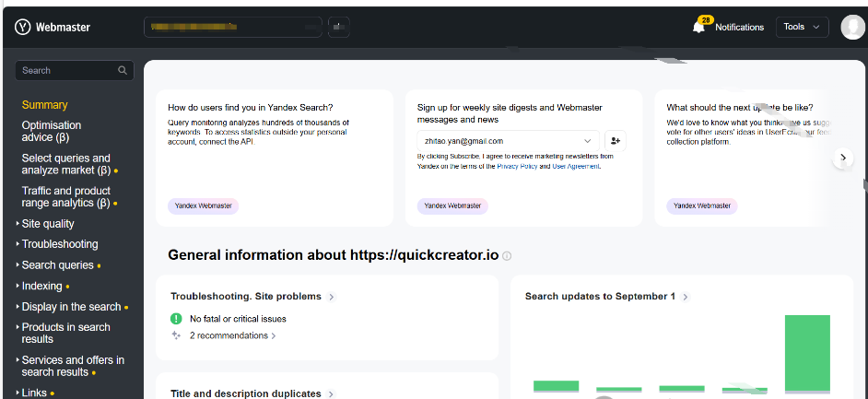The width and height of the screenshot is (868, 399).
Task: Click the info icon next to quickcreator.io heading
Action: click(x=507, y=256)
